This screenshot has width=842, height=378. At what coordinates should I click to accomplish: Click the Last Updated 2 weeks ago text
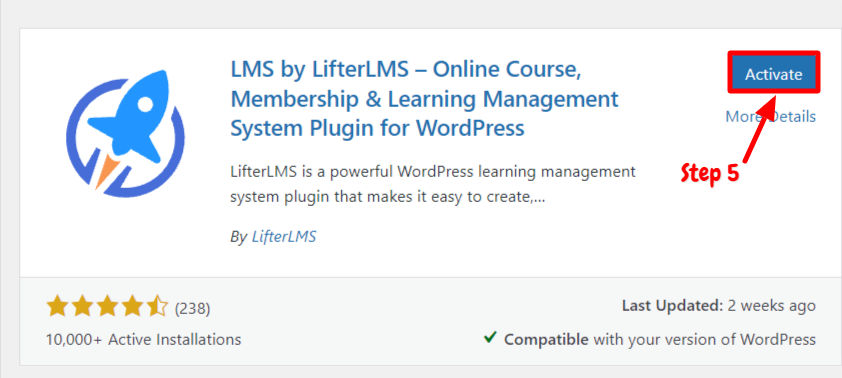point(718,306)
